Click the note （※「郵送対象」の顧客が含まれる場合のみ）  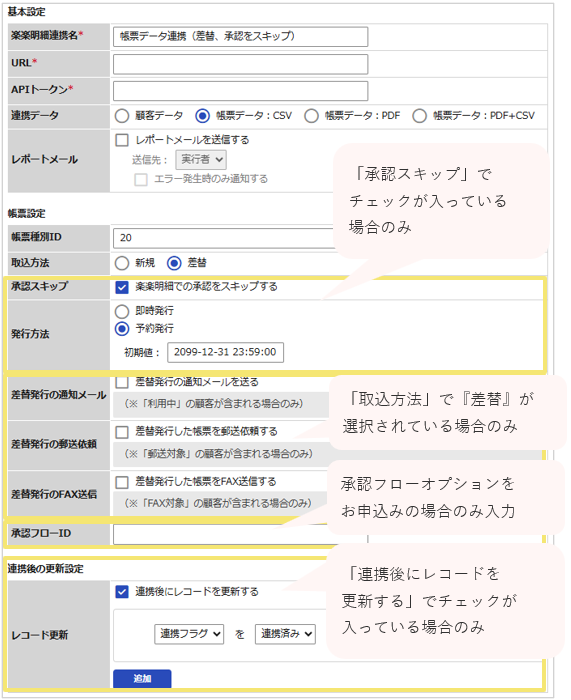pos(219,454)
